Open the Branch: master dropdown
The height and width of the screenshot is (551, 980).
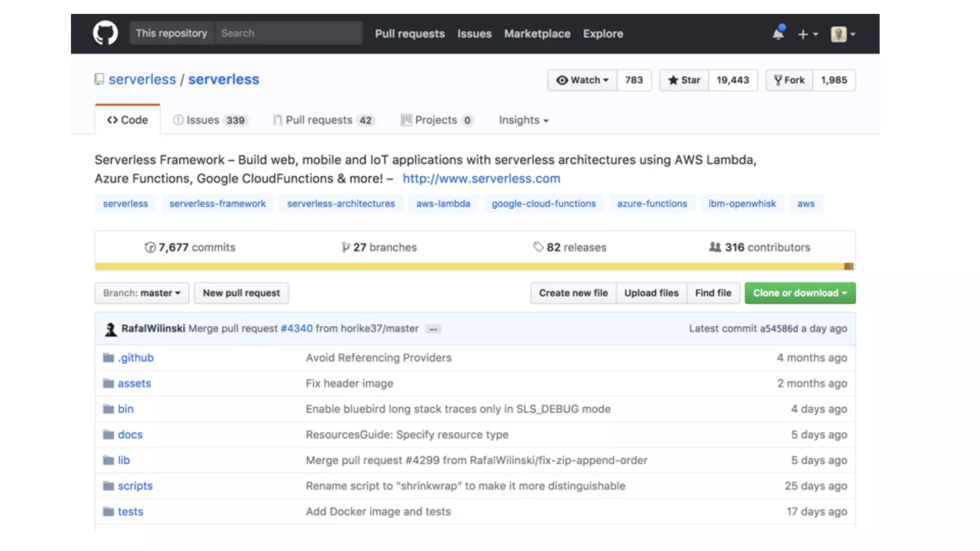tap(142, 293)
